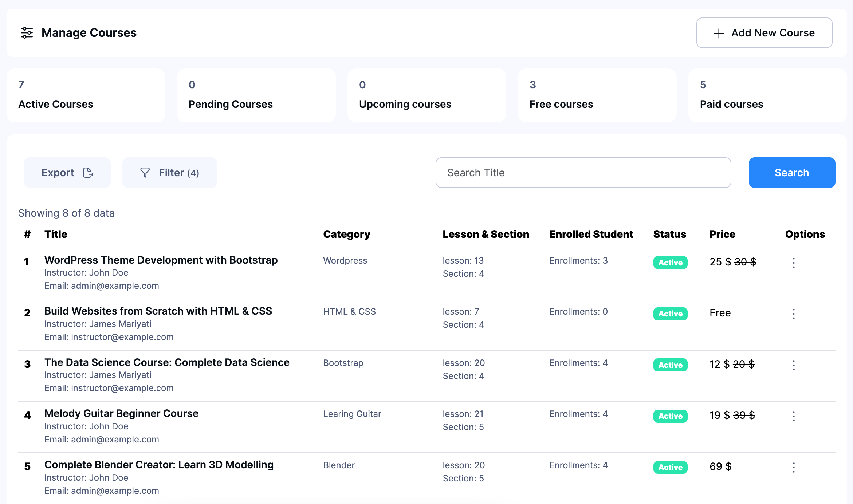Open kebab options for Complete Blender Creator course

pos(793,467)
